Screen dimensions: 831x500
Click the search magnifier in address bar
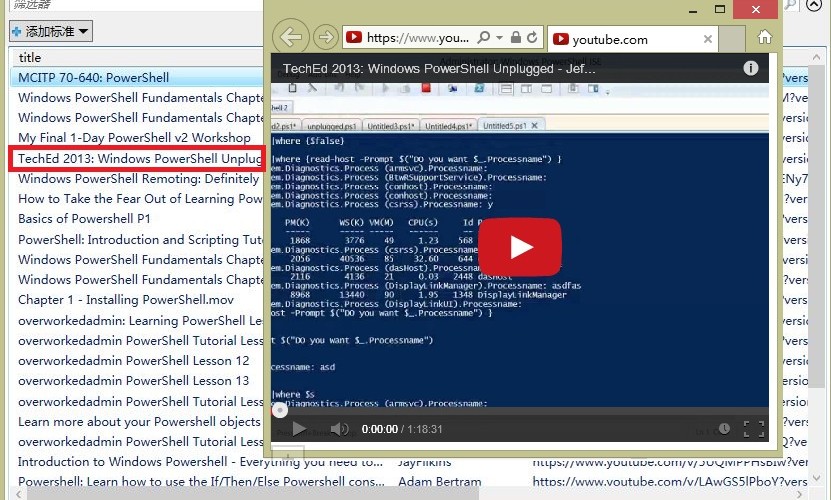pos(482,38)
